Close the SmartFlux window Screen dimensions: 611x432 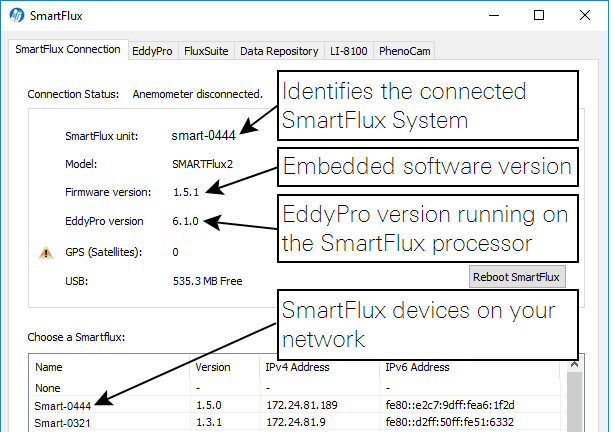point(585,16)
